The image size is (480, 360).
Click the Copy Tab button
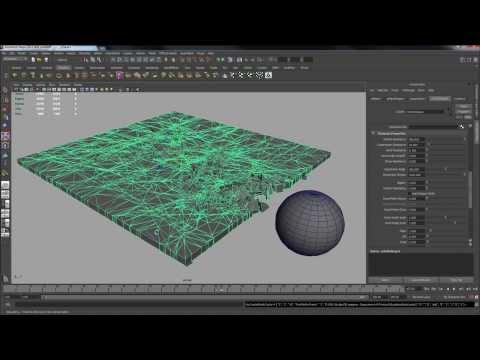456,280
